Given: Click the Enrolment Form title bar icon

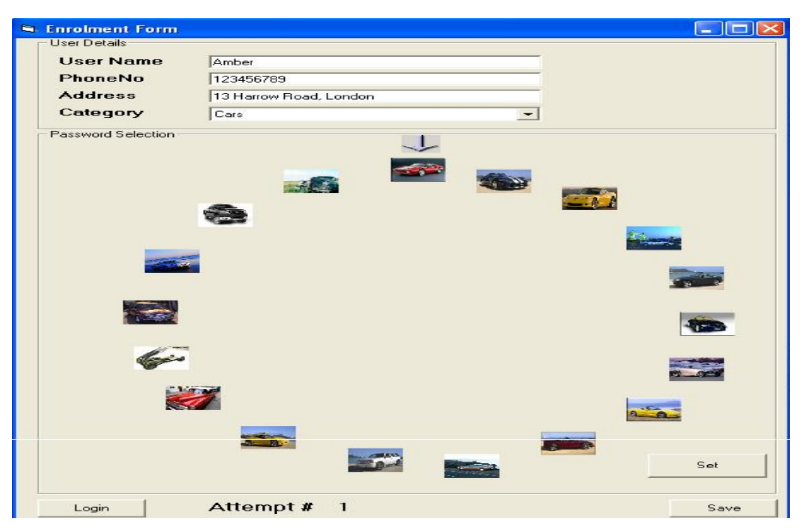Looking at the screenshot, I should click(x=28, y=29).
